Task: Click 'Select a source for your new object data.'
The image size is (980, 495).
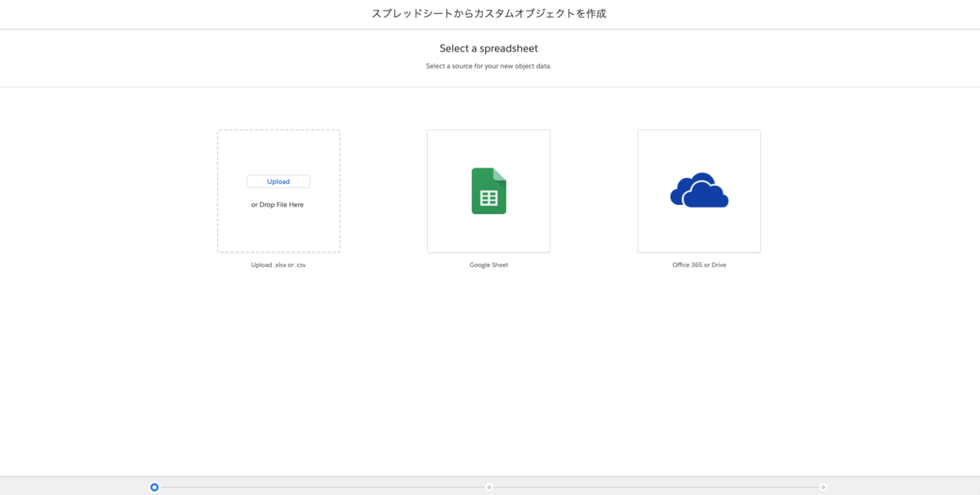Action: [x=489, y=66]
